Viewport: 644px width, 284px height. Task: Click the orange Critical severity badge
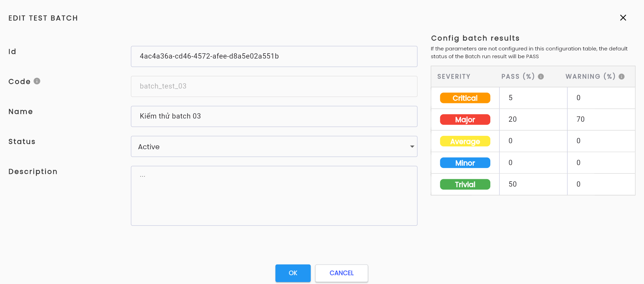465,98
